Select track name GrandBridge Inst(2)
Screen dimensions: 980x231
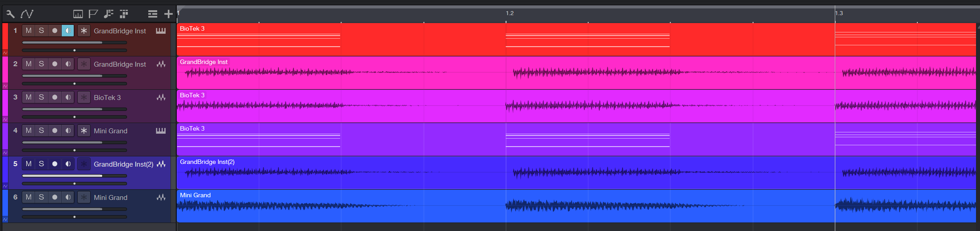click(x=123, y=164)
